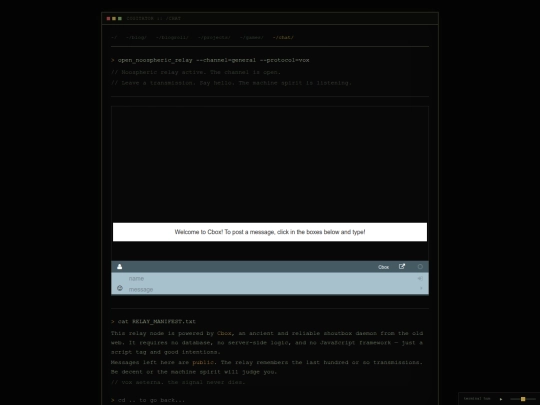Screen dimensions: 540x405
Task: Click the Welcome to Cbox banner message
Action: tap(270, 232)
